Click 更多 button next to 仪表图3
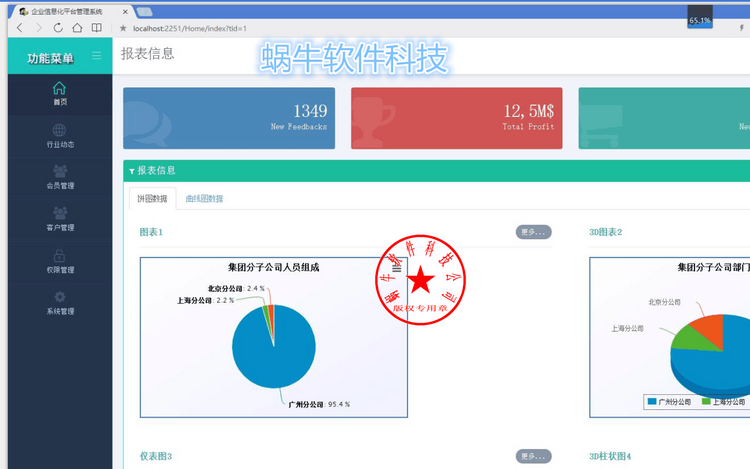Viewport: 750px width, 469px height. coord(533,456)
